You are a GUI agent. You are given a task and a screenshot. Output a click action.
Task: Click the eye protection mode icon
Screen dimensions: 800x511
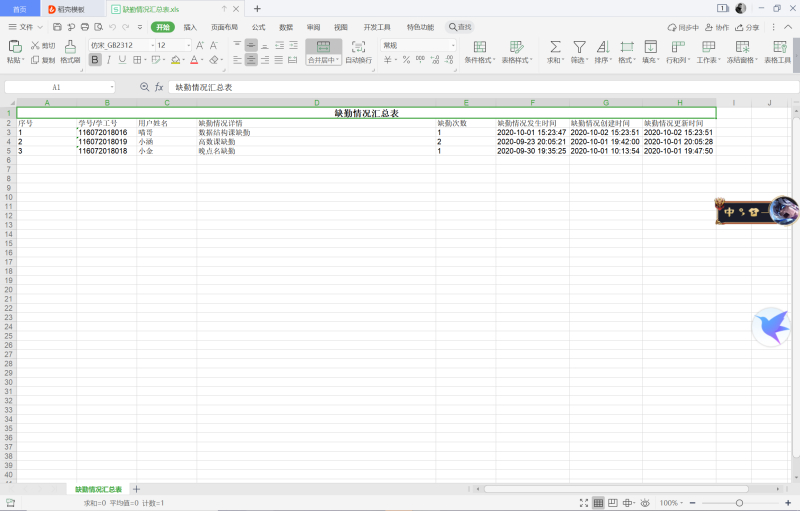tap(645, 503)
